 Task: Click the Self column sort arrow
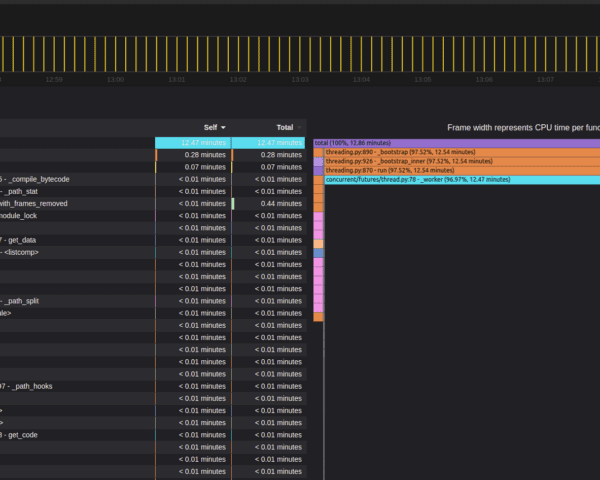223,127
